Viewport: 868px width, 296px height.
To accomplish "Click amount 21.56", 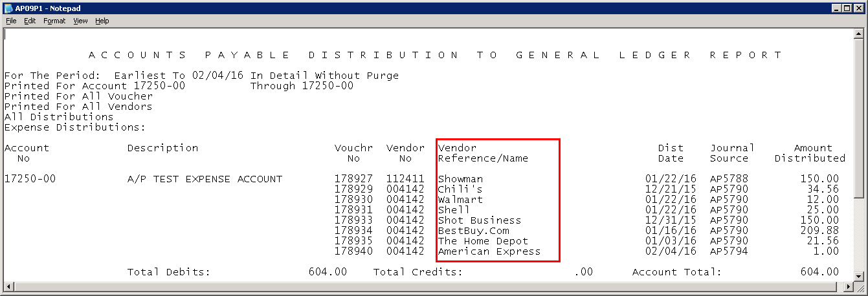I will point(823,241).
